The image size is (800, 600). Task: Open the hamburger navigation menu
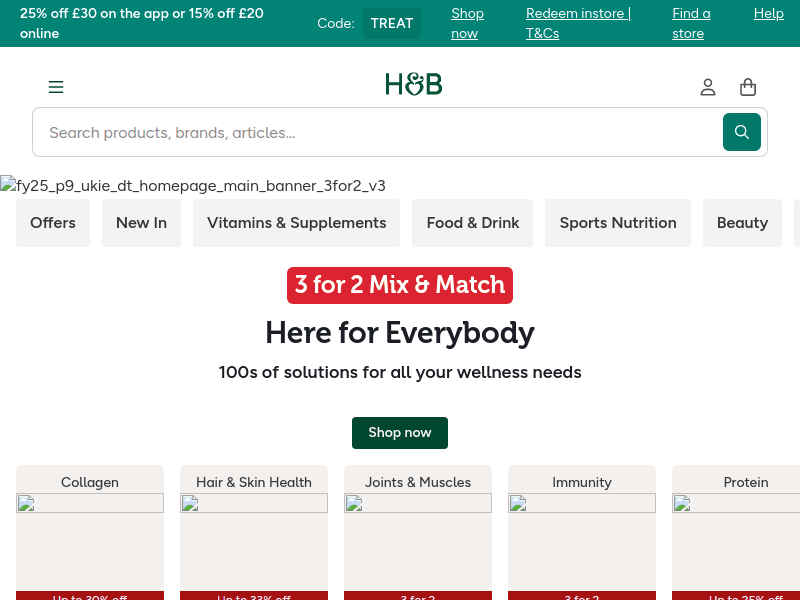pyautogui.click(x=56, y=87)
